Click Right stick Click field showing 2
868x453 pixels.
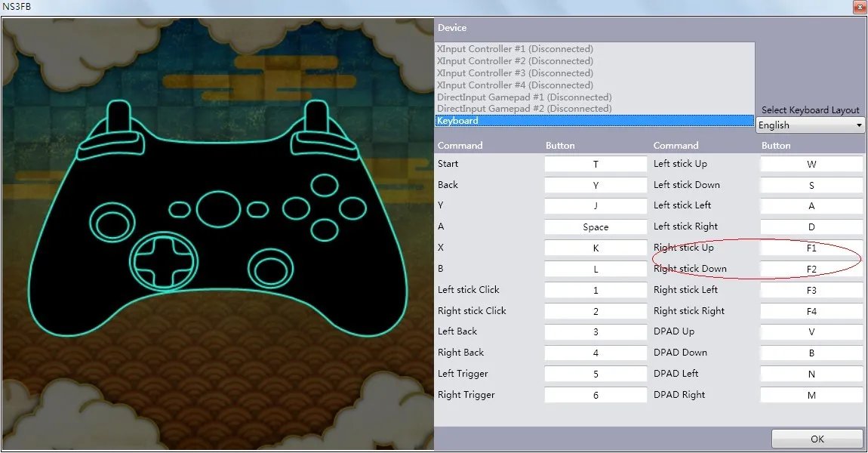click(596, 311)
